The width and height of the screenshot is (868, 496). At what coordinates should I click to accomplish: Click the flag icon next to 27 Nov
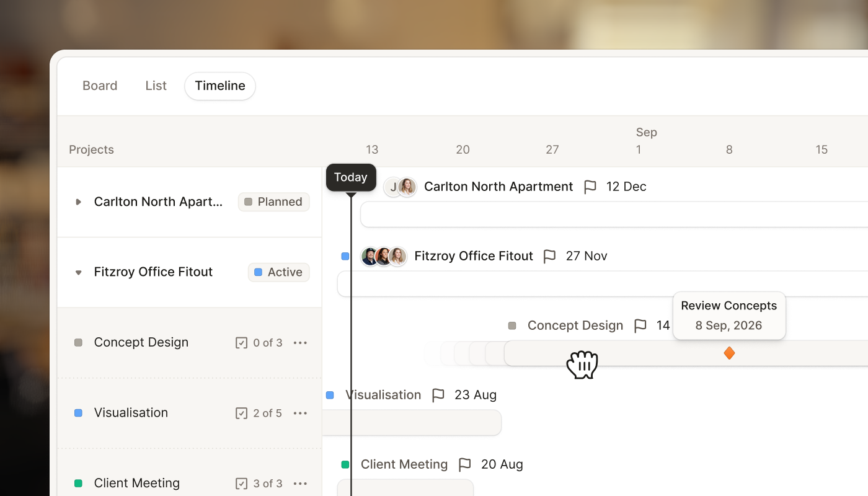click(549, 256)
